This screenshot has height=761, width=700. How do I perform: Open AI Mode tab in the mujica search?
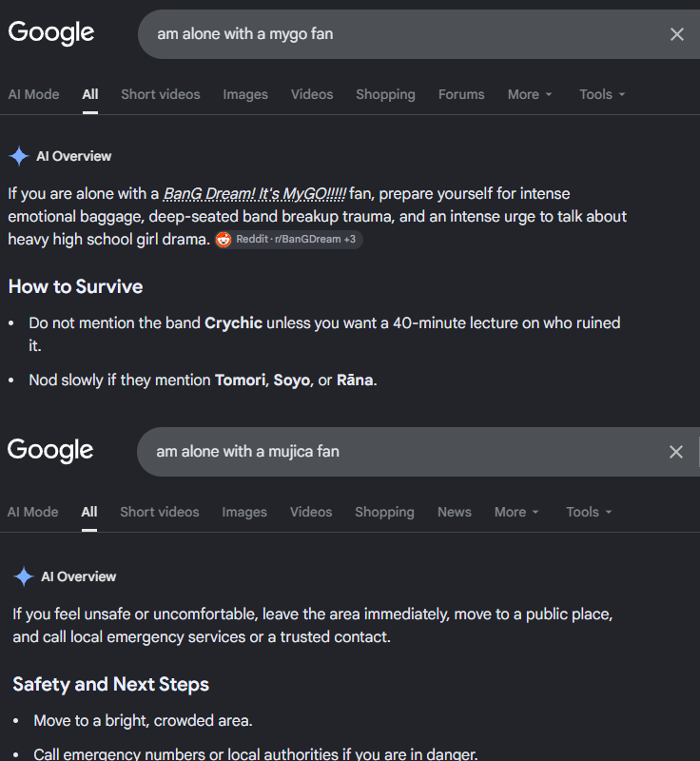coord(32,512)
